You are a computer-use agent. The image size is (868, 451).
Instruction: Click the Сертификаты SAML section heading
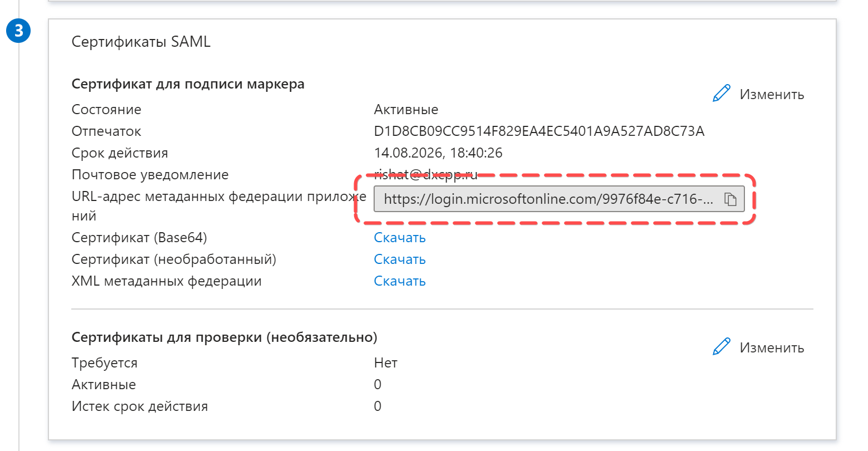[141, 42]
